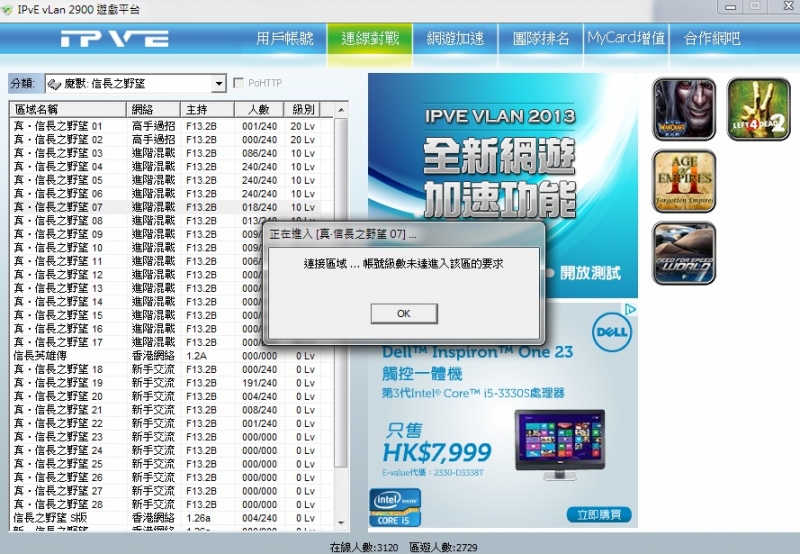Sort by 區域名稱 column header
The image size is (800, 554).
(68, 109)
